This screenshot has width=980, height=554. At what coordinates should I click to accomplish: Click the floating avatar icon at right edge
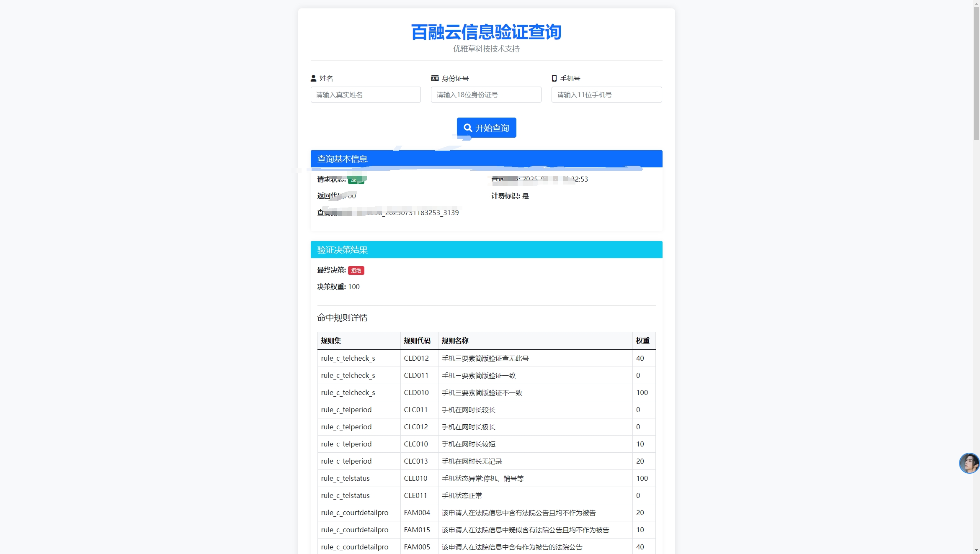(x=969, y=463)
